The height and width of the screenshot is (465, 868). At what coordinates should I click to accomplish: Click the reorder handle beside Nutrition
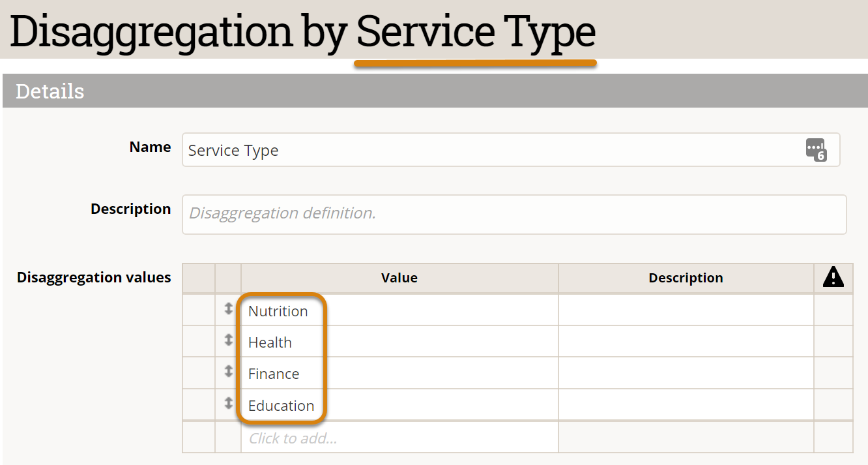(x=228, y=310)
